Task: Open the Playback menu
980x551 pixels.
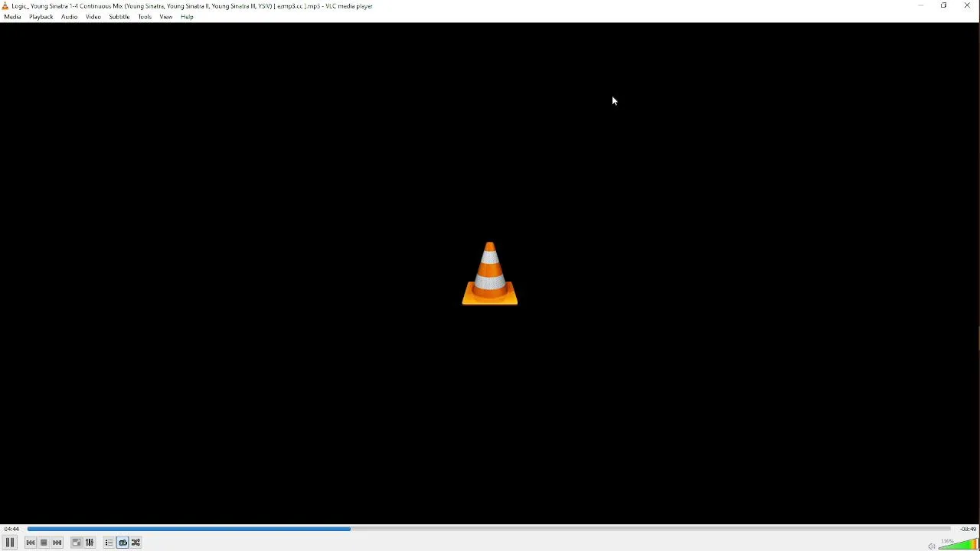Action: 41,17
